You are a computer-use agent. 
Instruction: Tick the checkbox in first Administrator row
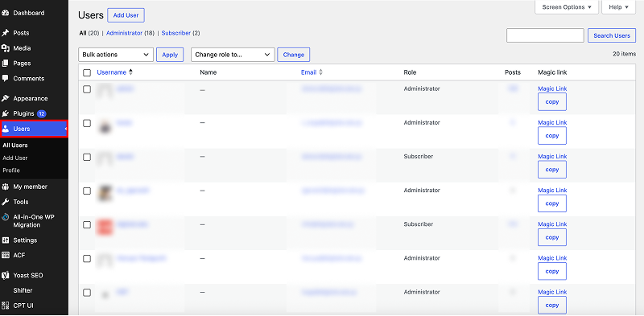87,89
